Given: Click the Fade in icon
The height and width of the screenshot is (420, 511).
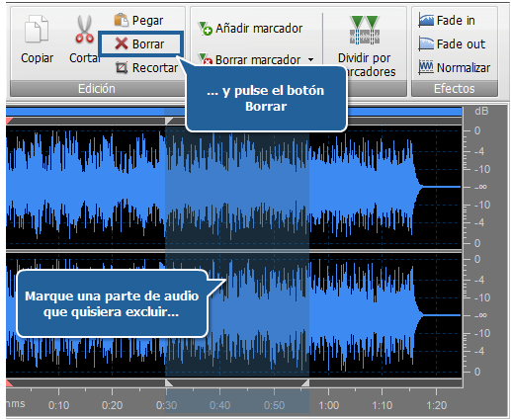Looking at the screenshot, I should (x=426, y=20).
